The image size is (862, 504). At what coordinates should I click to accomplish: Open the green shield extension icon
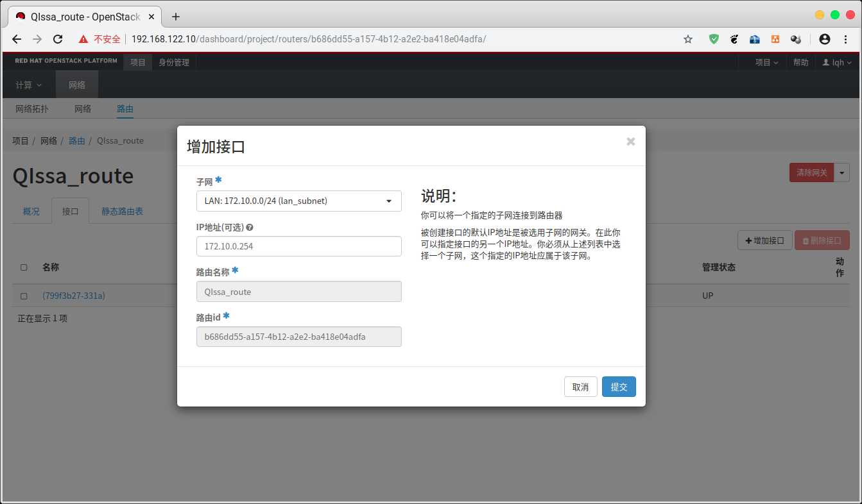[x=714, y=39]
